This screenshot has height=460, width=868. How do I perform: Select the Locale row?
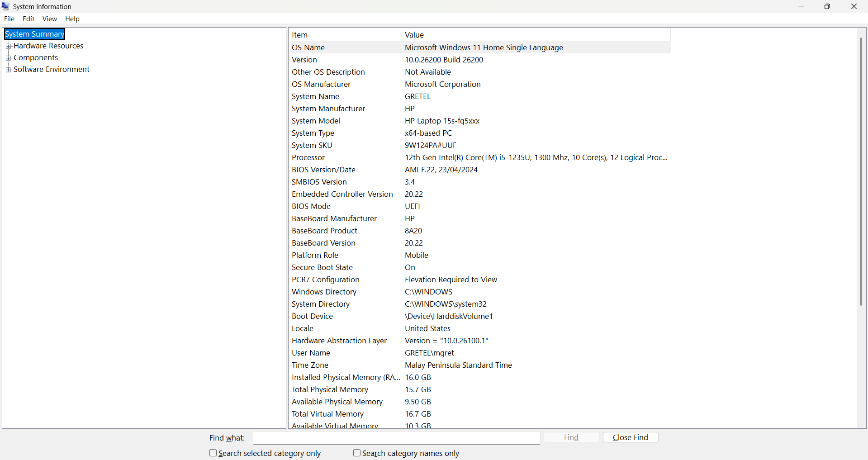pos(479,328)
